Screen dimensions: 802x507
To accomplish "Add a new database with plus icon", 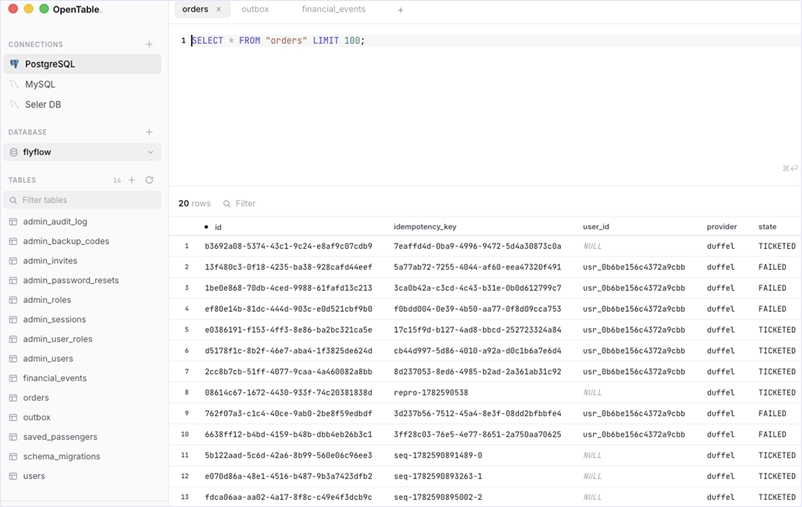I will coord(149,132).
